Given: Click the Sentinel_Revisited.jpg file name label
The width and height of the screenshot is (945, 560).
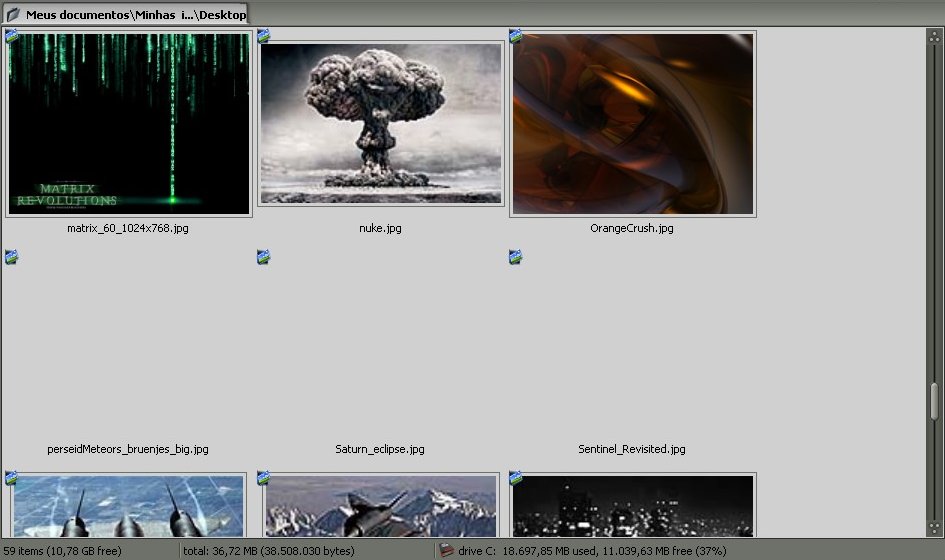Looking at the screenshot, I should (632, 449).
